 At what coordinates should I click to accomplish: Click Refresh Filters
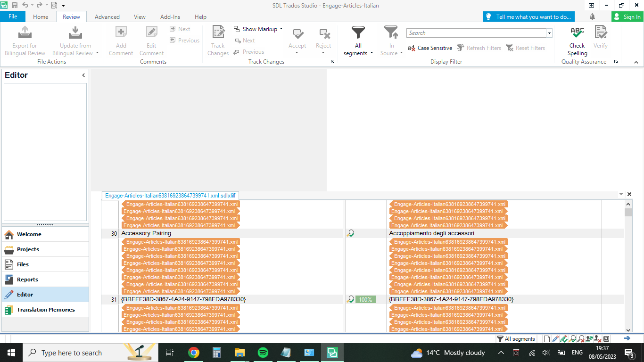(479, 48)
